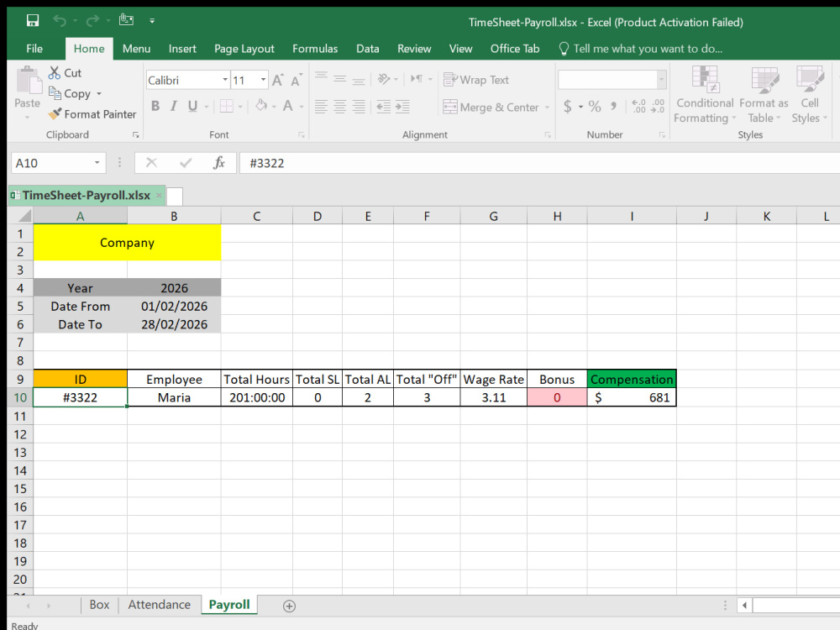The height and width of the screenshot is (630, 840).
Task: Switch to the Page Layout tab
Action: tap(244, 49)
